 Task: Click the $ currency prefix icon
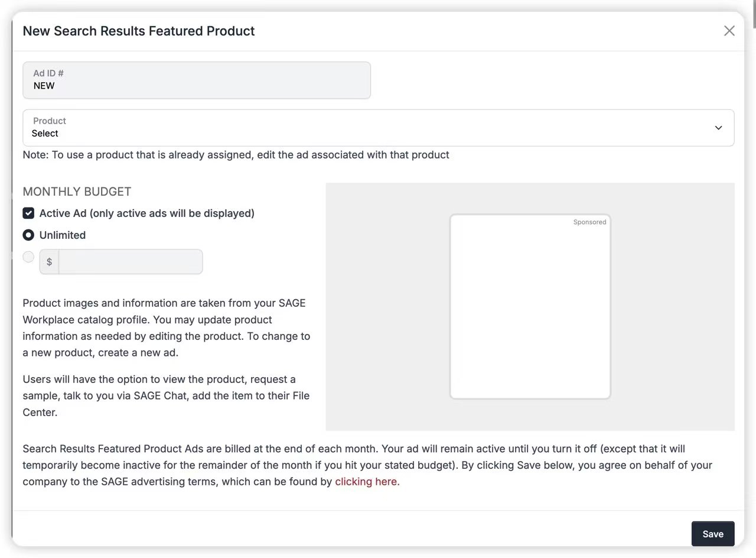[x=49, y=262]
